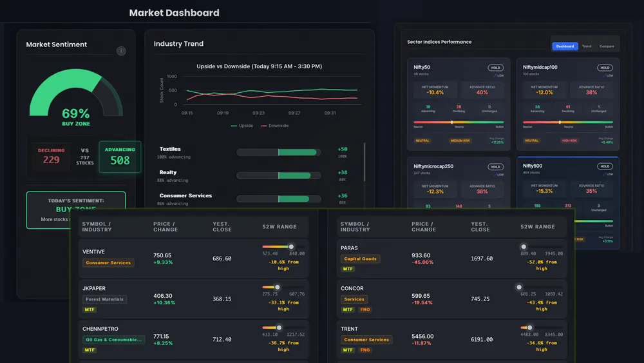Click HOLD badge on Nifty50 card
This screenshot has height=363, width=644.
click(495, 68)
